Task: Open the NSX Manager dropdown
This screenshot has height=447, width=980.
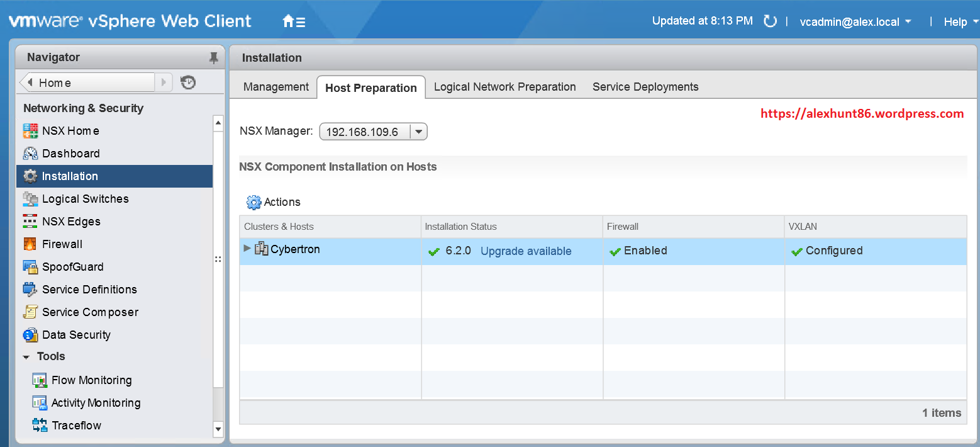Action: coord(418,132)
